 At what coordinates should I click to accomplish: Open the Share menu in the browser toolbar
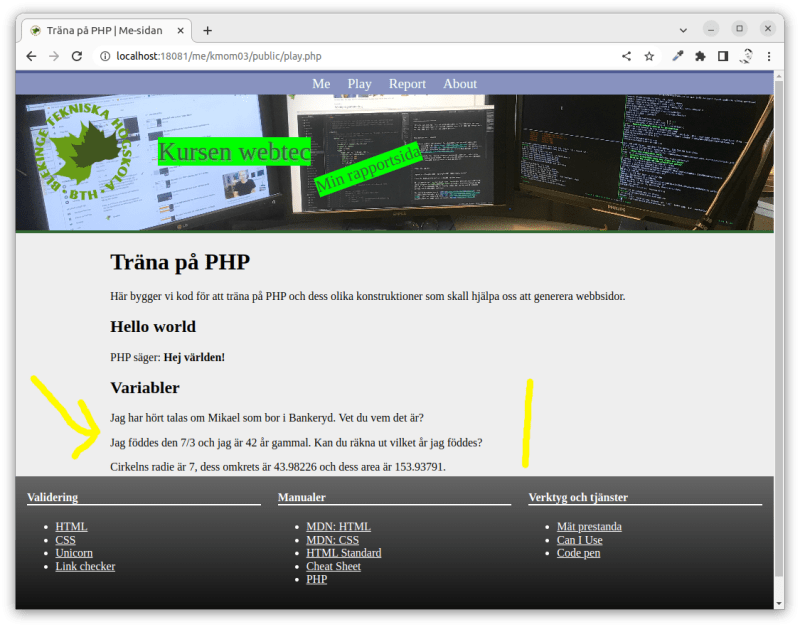(626, 56)
